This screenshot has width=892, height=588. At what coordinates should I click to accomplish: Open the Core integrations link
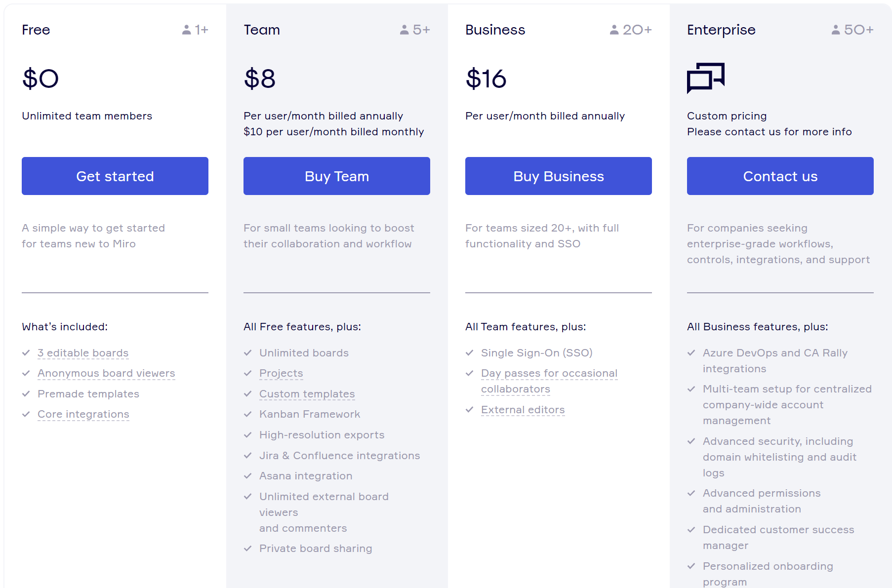[x=83, y=414]
